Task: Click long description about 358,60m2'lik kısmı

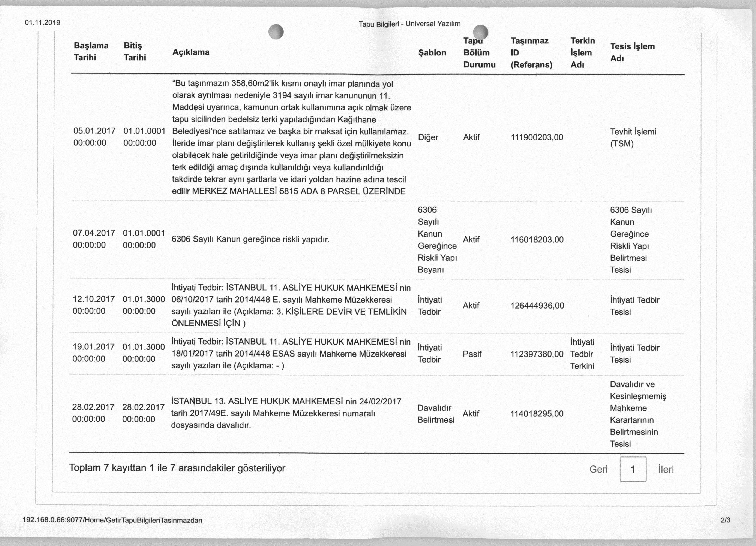Action: [x=292, y=137]
